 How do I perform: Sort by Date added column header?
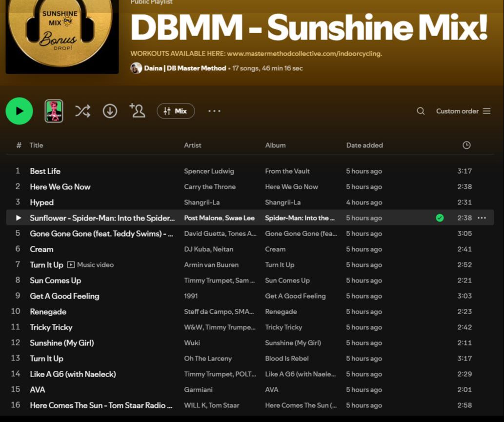(364, 145)
